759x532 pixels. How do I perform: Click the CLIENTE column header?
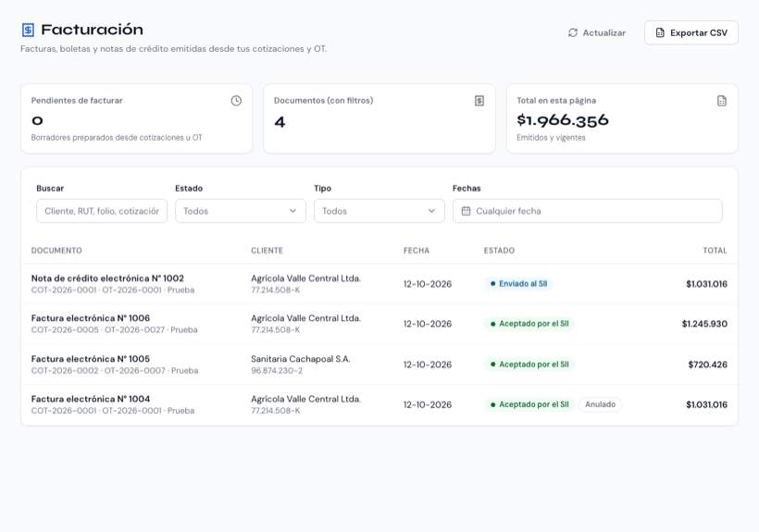(x=267, y=251)
